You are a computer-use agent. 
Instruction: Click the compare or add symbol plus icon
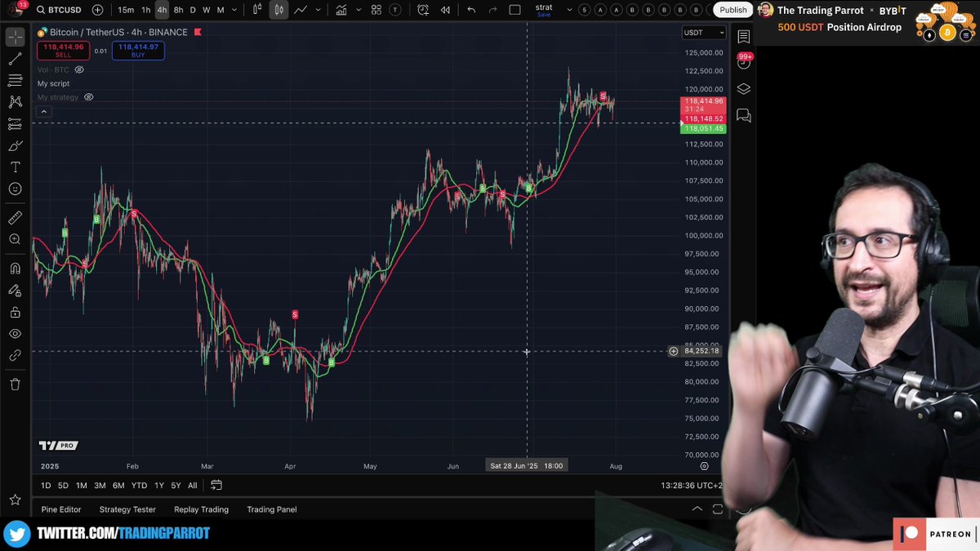[x=98, y=10]
